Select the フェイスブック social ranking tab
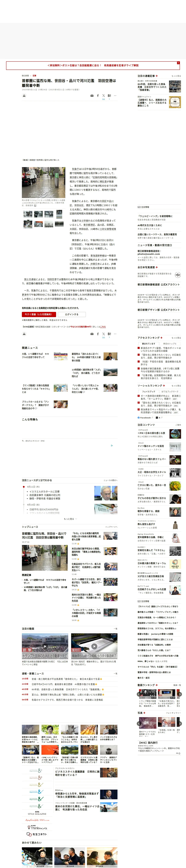The image size is (186, 868). coord(149,392)
